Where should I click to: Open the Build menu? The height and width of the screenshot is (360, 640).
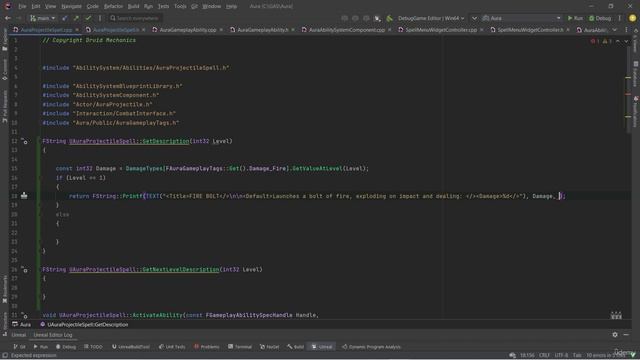tap(133, 6)
